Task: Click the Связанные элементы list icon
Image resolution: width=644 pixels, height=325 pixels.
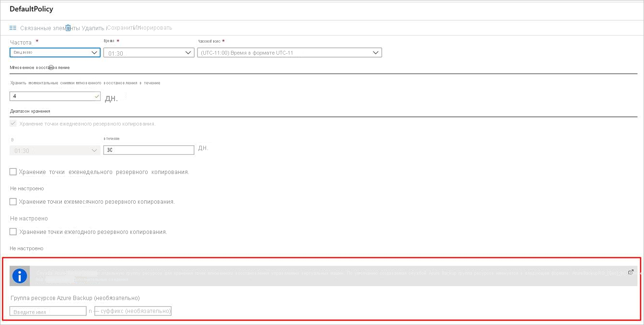Action: [x=13, y=28]
